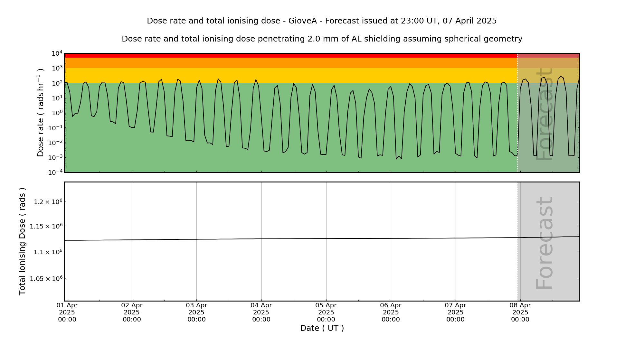Click the red band at top of dose chart

coord(290,56)
